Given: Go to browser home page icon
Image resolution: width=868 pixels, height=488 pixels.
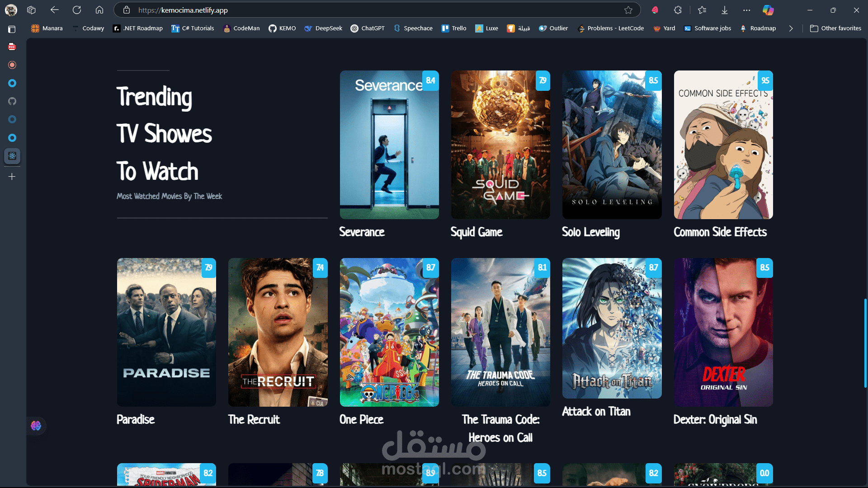Looking at the screenshot, I should pyautogui.click(x=99, y=10).
